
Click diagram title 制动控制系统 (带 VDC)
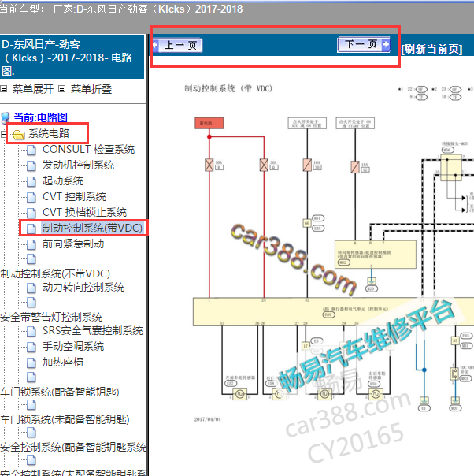(x=228, y=88)
